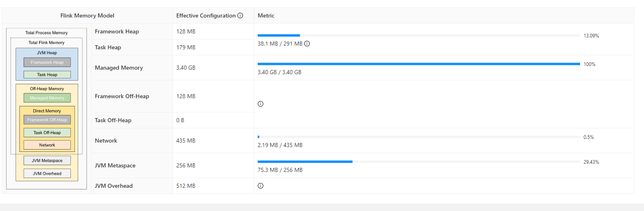
Task: Click the Managed Memory row label
Action: [x=119, y=68]
